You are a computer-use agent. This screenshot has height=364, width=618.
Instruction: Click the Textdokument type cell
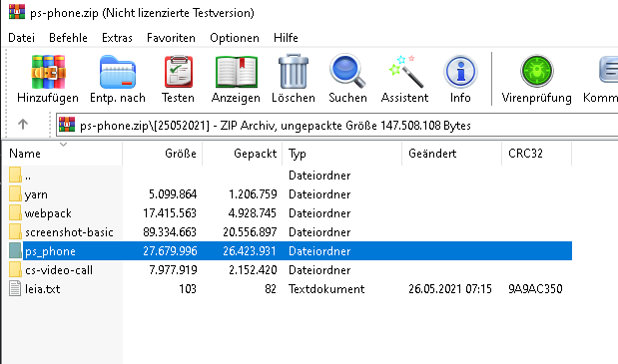326,289
